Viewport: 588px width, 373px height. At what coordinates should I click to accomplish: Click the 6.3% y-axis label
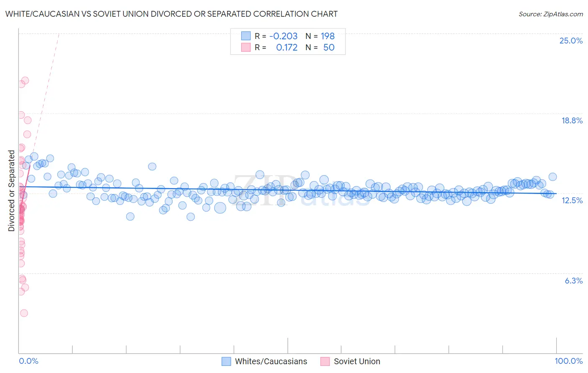click(x=573, y=281)
